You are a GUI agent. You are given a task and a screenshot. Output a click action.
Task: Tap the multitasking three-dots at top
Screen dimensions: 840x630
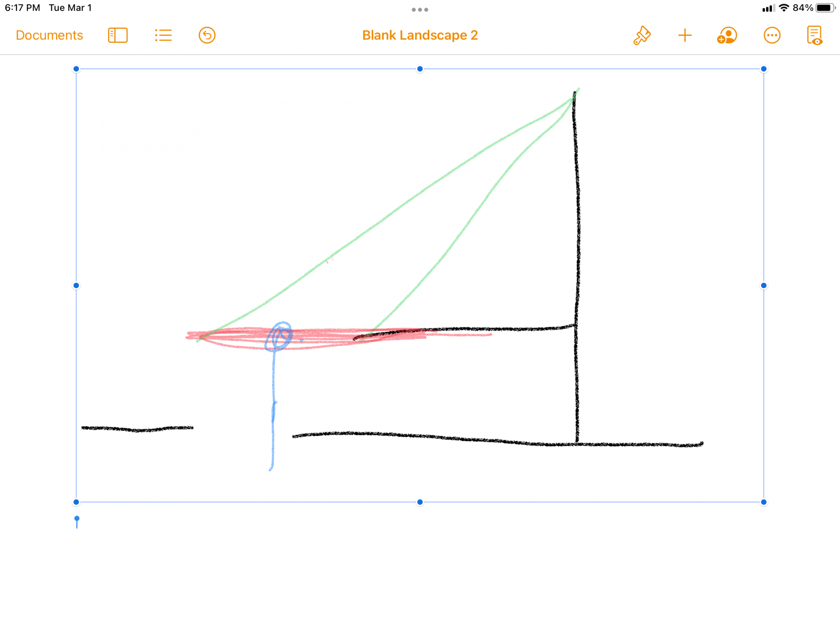[x=420, y=9]
